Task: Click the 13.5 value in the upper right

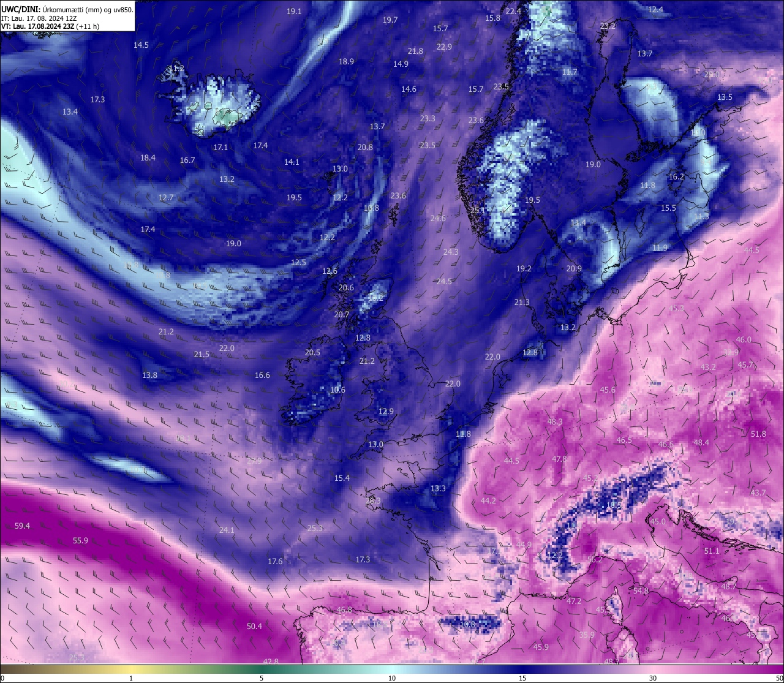Action: (725, 97)
